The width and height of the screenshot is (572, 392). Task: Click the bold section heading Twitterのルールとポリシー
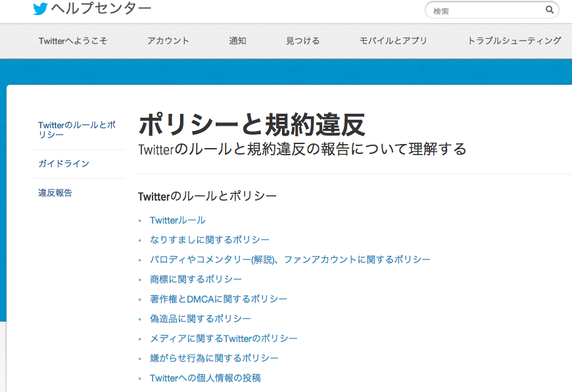pyautogui.click(x=208, y=197)
